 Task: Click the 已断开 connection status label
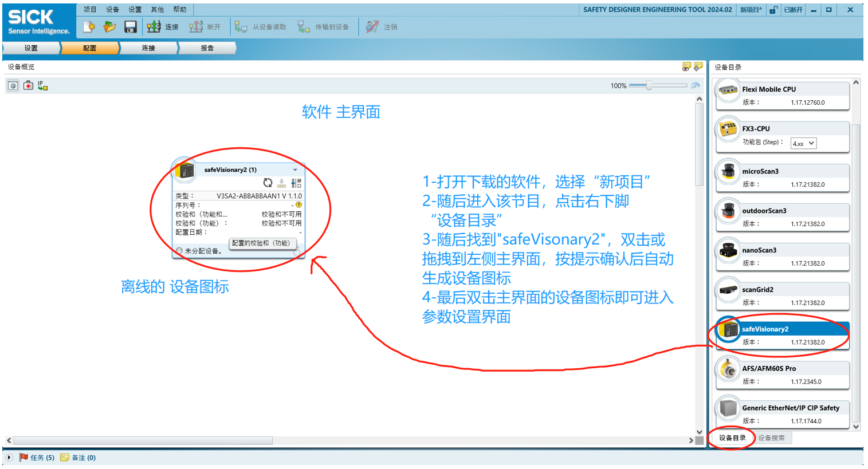coord(793,10)
